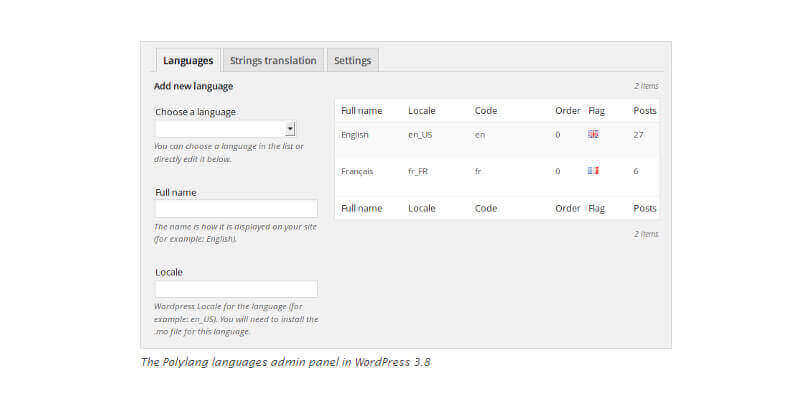Click the top Code column header
Screen dimensions: 800x400
click(486, 111)
